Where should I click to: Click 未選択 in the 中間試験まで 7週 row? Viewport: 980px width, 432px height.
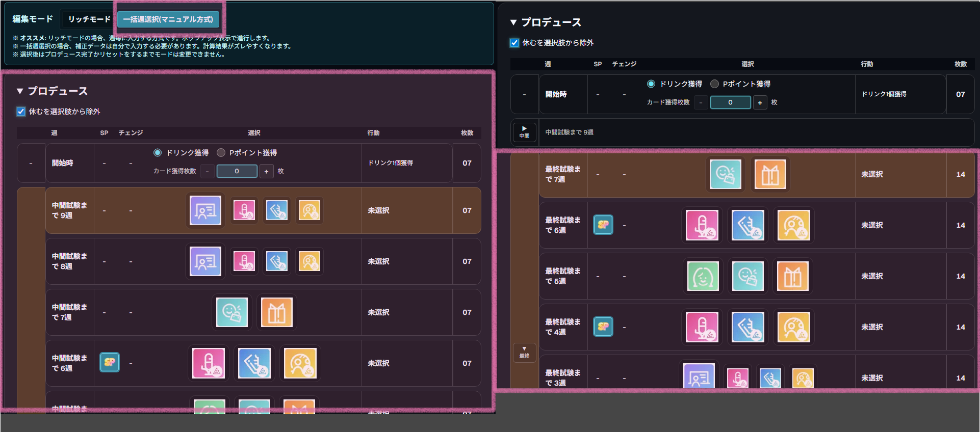pyautogui.click(x=378, y=312)
